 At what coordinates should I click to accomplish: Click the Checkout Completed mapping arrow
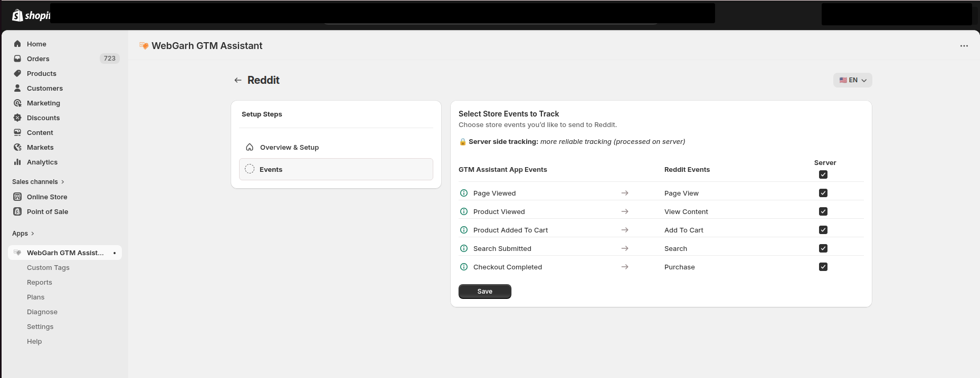pos(625,267)
